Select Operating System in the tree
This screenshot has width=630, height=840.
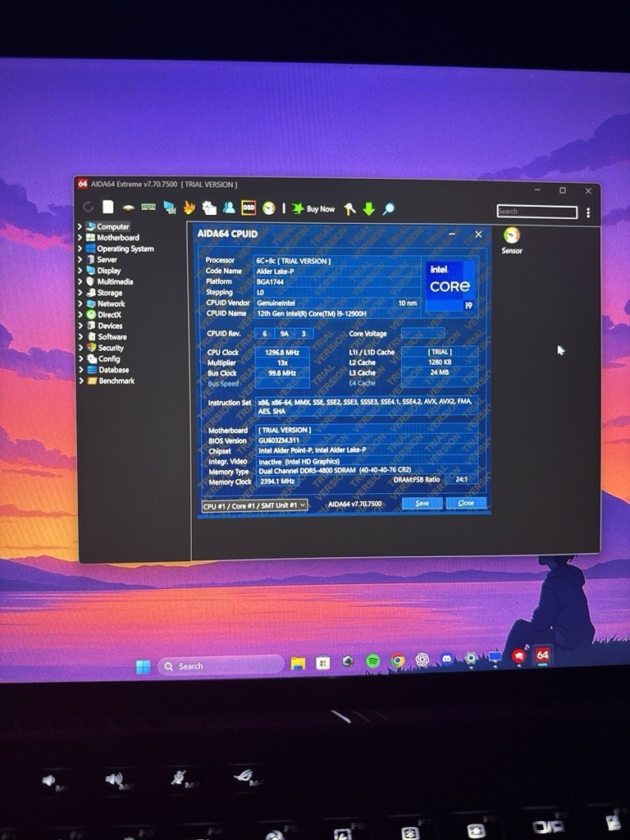point(126,249)
